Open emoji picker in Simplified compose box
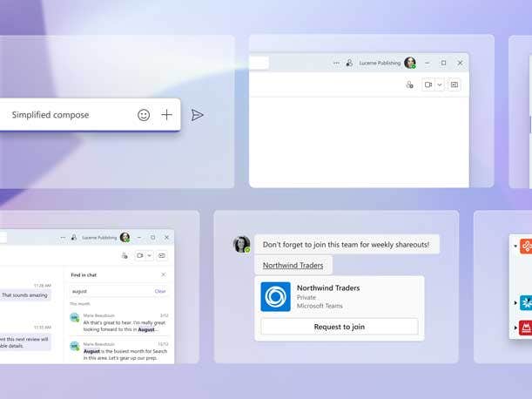Screen dimensions: 532x399 [x=144, y=115]
